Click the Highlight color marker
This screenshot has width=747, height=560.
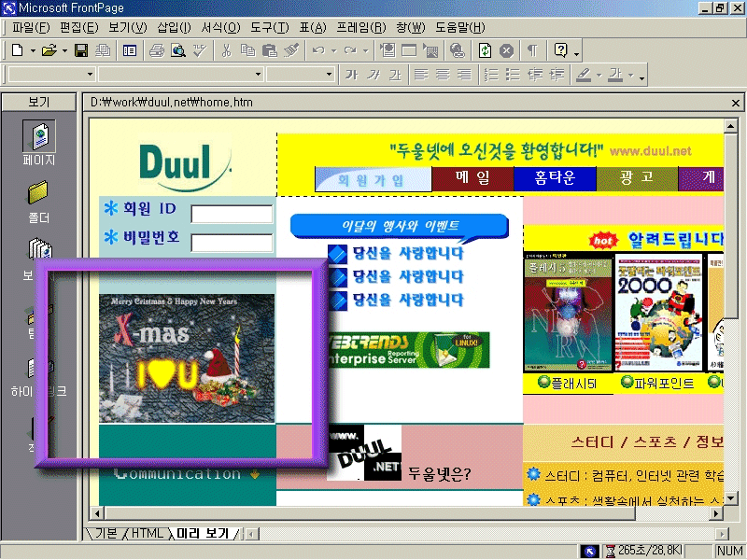[x=584, y=75]
